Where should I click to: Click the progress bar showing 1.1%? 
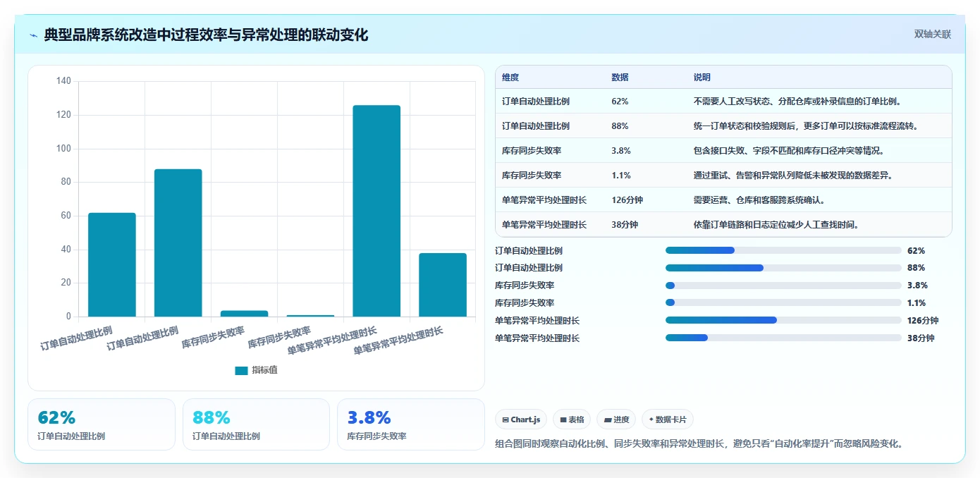(783, 302)
